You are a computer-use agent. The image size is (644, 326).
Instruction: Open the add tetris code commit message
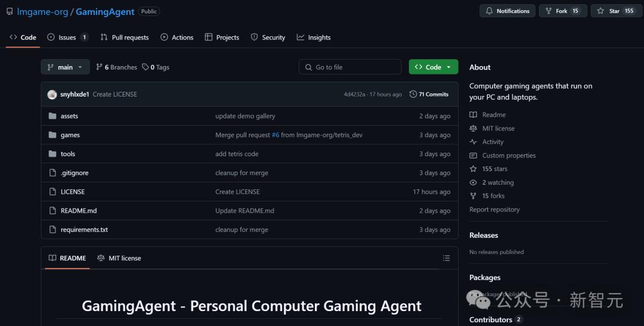237,154
